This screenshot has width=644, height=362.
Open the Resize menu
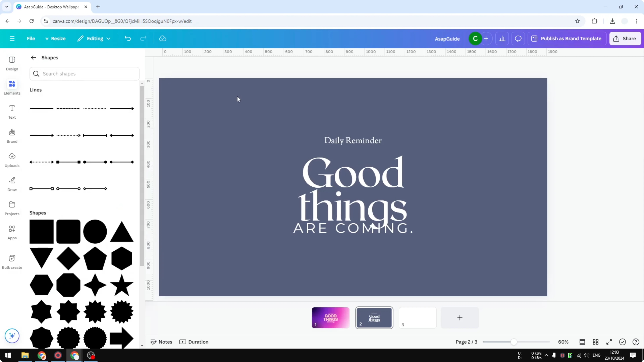click(55, 38)
